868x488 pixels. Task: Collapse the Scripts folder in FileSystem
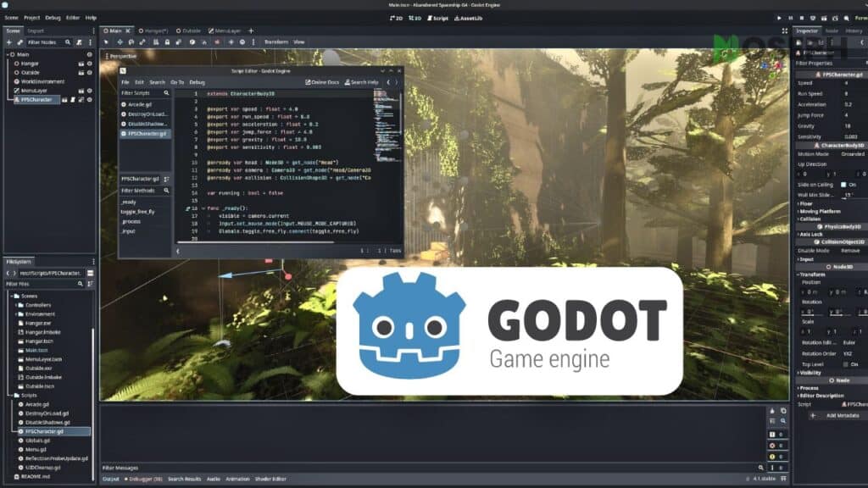10,396
